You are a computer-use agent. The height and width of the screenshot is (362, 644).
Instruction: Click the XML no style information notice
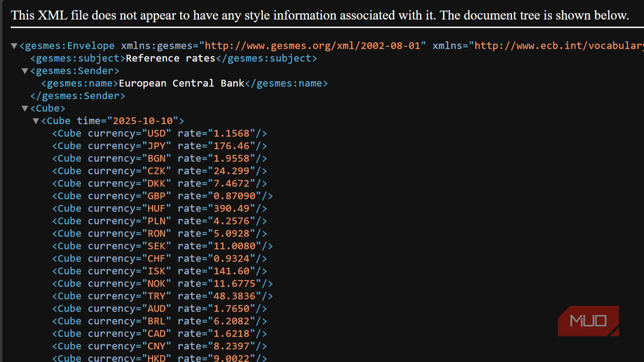pos(320,16)
